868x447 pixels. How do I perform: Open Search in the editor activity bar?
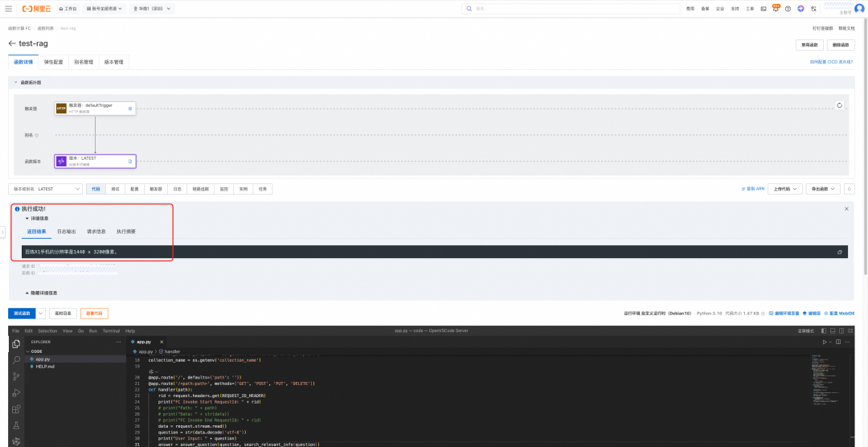(16, 360)
